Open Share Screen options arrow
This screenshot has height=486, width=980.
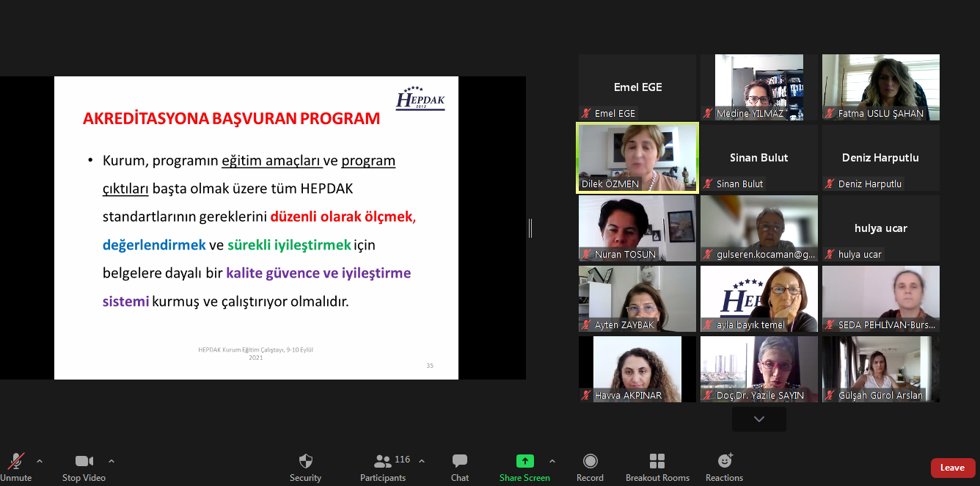(552, 461)
